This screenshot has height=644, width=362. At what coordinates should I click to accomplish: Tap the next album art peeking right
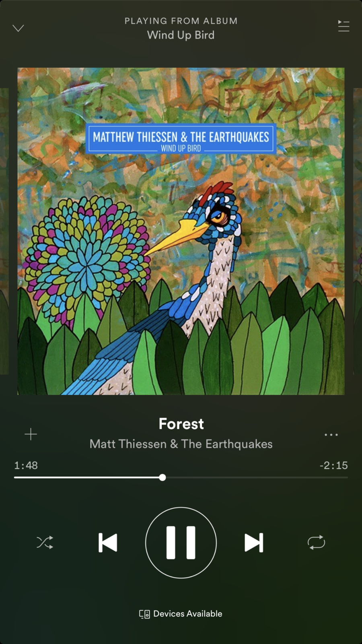click(x=358, y=231)
